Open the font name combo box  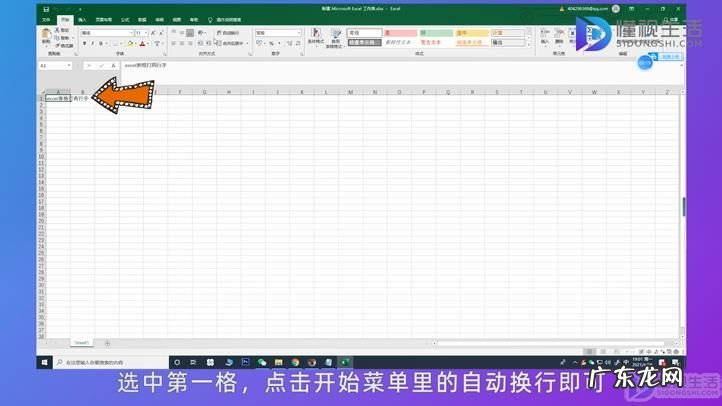107,33
